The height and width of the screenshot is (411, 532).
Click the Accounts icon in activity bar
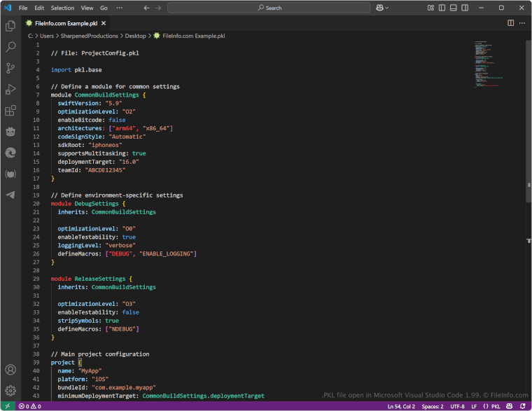10,370
